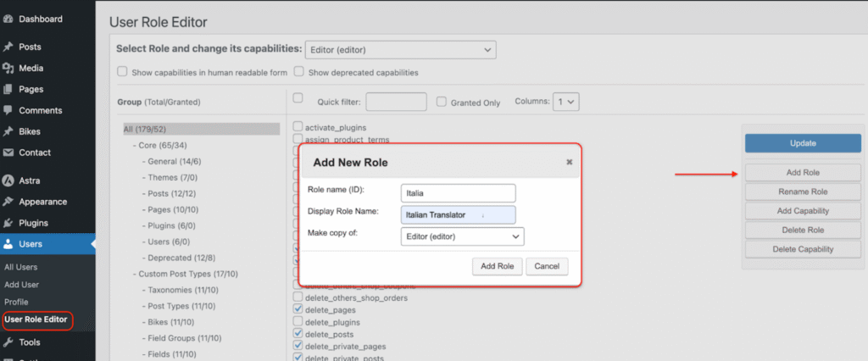Image resolution: width=868 pixels, height=361 pixels.
Task: Click the Add Role button in right panel
Action: pos(803,173)
